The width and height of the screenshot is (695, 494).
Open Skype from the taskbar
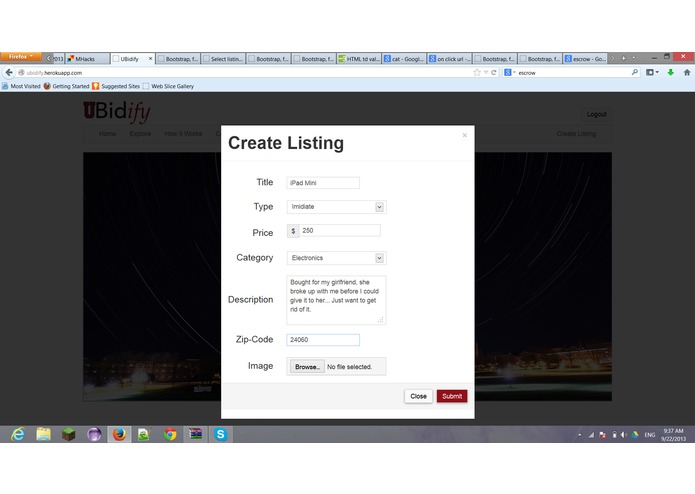click(x=220, y=434)
